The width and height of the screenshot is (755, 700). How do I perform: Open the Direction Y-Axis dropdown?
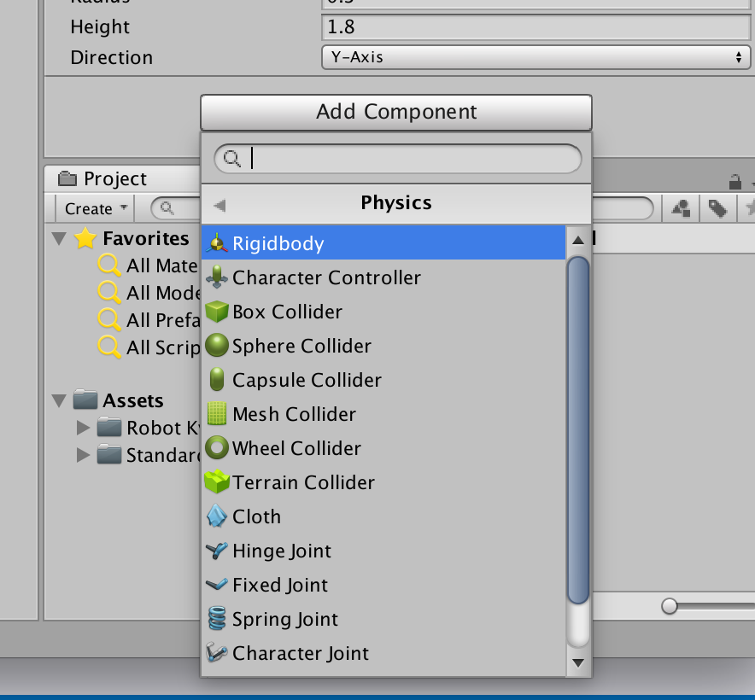[536, 57]
